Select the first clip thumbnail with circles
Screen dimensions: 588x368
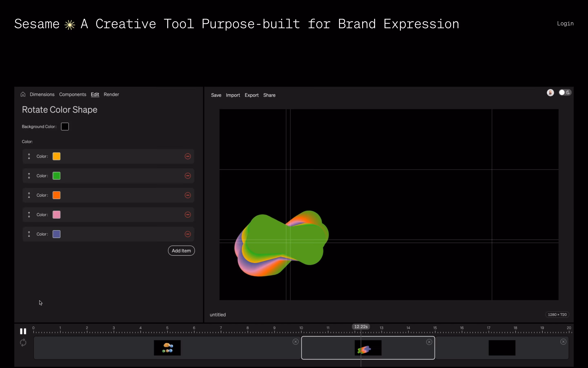(167, 348)
